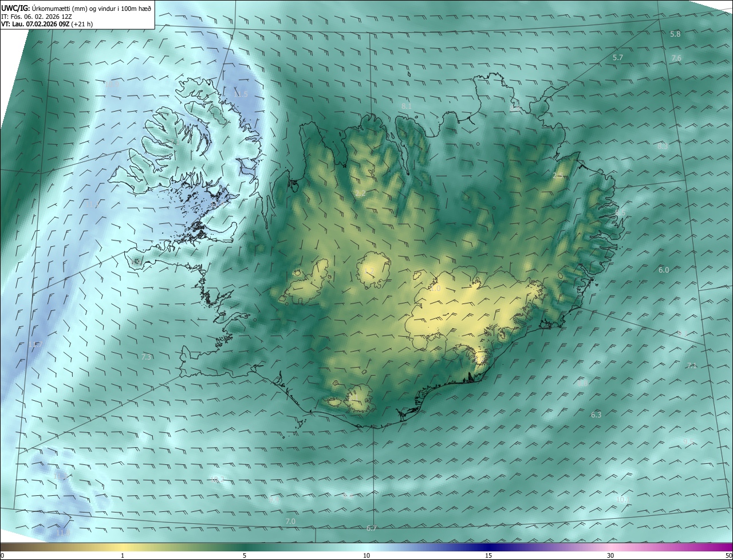Image resolution: width=733 pixels, height=560 pixels.
Task: Click the 8.1 value label on the map
Action: click(x=407, y=107)
